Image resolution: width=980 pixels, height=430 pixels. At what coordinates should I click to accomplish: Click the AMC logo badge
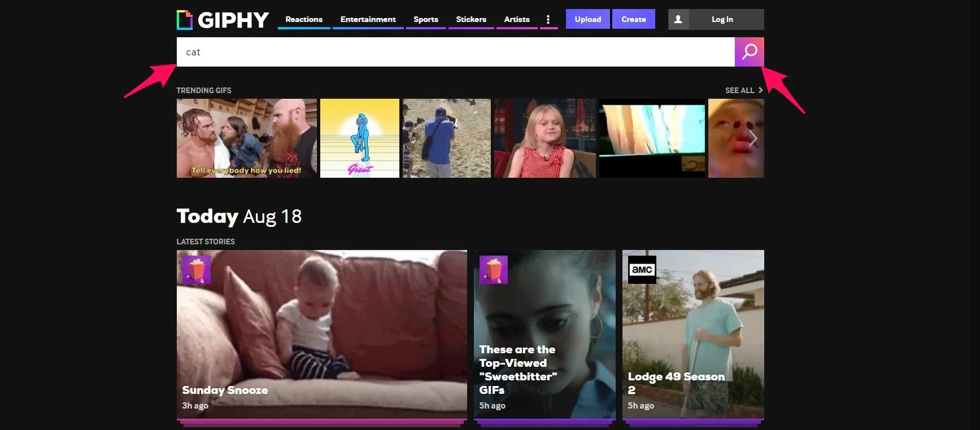(x=642, y=270)
